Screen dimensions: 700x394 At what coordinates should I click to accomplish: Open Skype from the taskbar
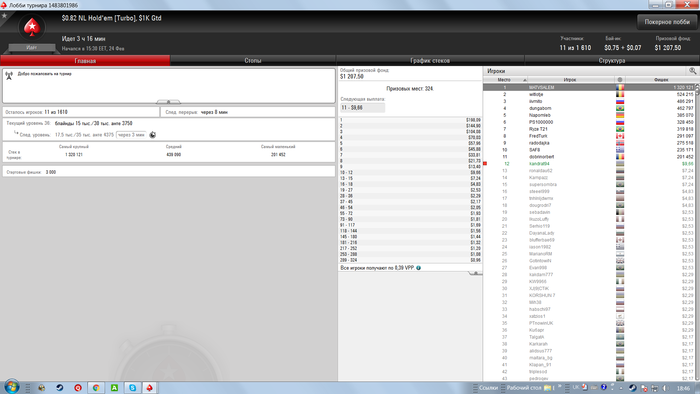(132, 388)
